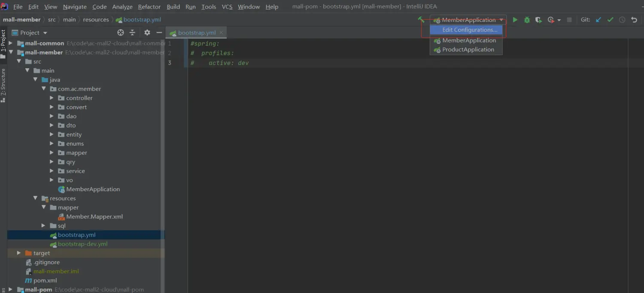
Task: Open the Analyze menu
Action: click(x=122, y=7)
